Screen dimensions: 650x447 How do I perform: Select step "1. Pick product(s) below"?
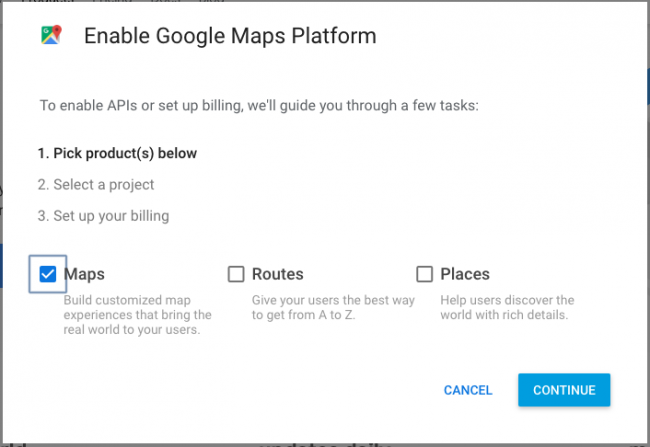[x=117, y=154]
